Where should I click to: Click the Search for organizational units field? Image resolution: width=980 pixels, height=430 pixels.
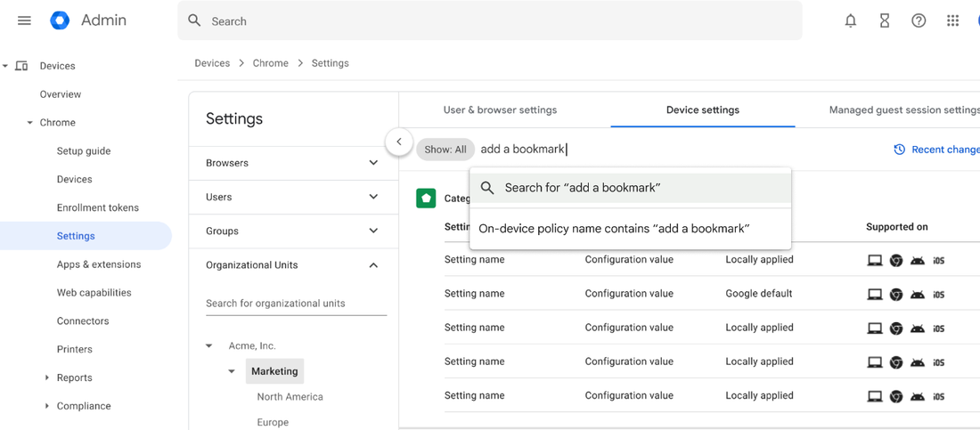tap(297, 304)
